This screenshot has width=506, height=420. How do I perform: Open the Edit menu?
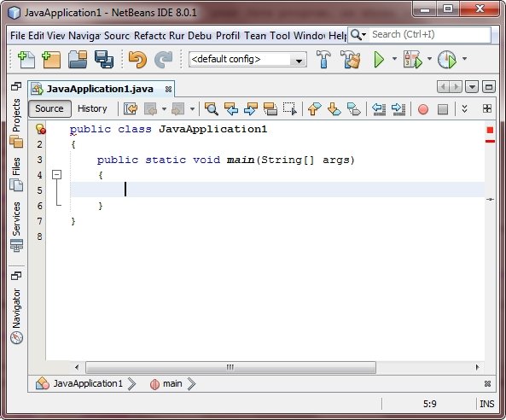(x=36, y=36)
